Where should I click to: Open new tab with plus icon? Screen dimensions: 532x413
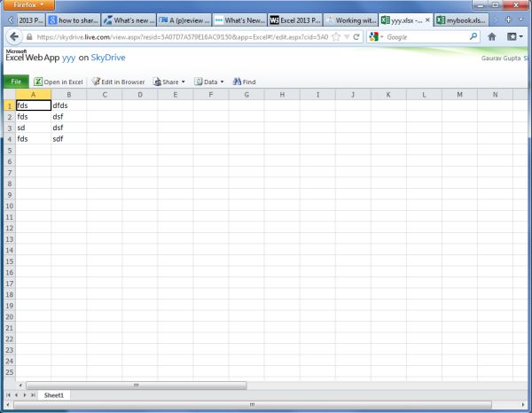coord(508,19)
